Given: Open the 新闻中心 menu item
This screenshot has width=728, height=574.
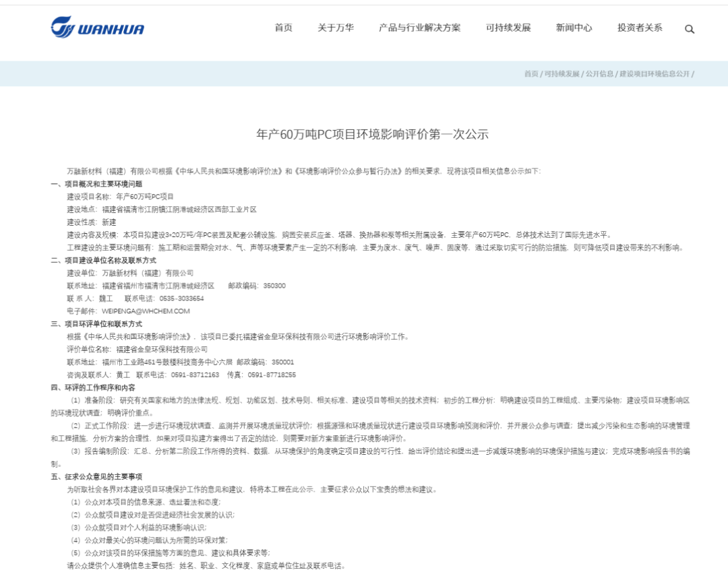Looking at the screenshot, I should pyautogui.click(x=574, y=28).
